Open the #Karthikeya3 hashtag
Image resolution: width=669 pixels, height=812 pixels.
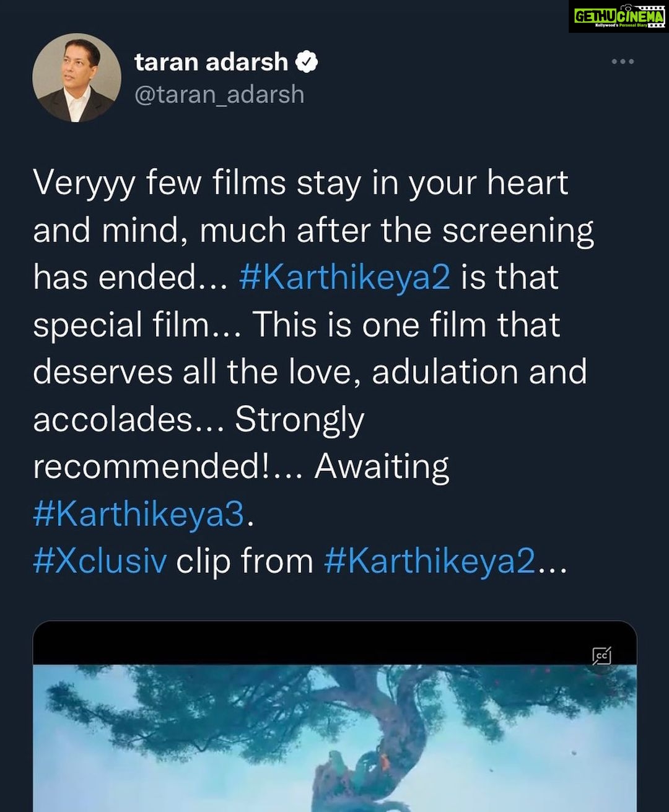click(139, 514)
